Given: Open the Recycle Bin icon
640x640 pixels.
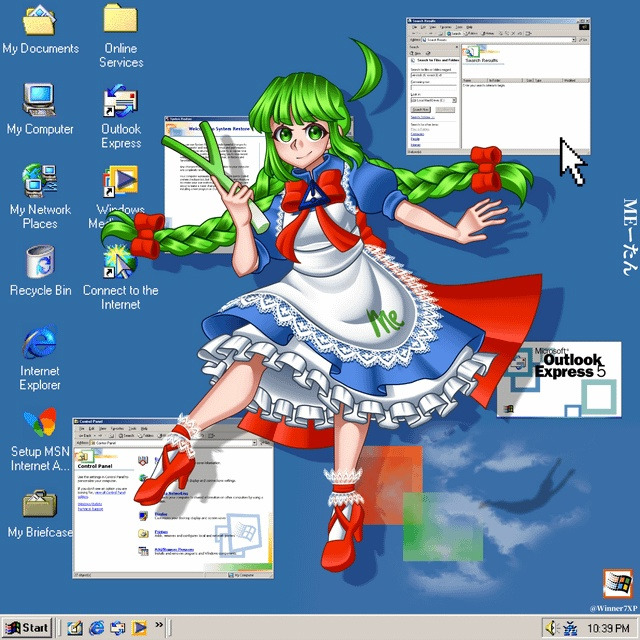Looking at the screenshot, I should pos(40,262).
